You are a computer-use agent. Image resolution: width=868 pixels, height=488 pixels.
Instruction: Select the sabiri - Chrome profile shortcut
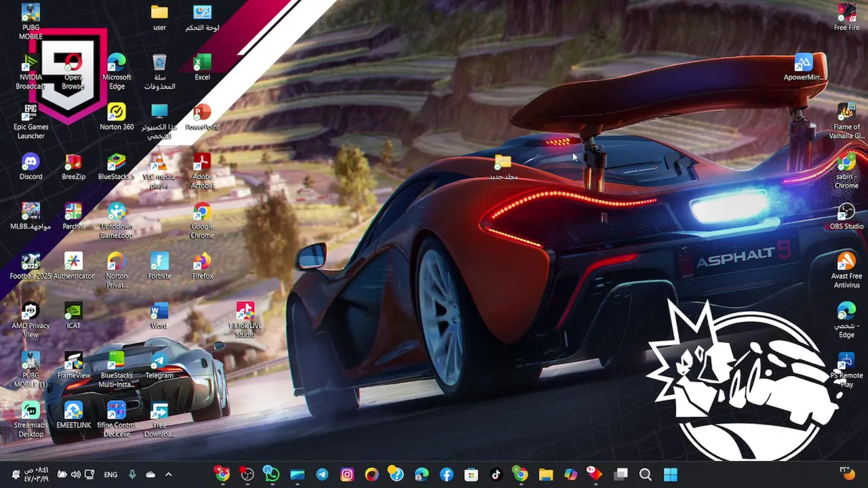(846, 171)
